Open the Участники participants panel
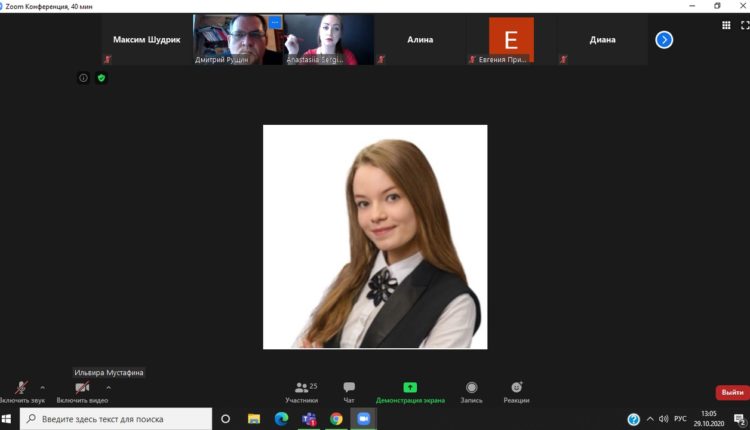Screen dimensions: 750x430 tap(302, 392)
